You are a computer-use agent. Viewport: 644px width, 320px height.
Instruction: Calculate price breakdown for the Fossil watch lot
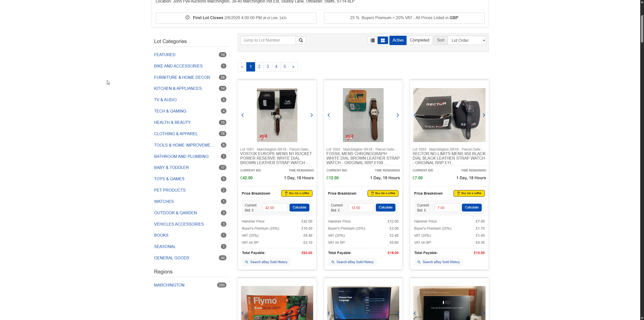(385, 207)
